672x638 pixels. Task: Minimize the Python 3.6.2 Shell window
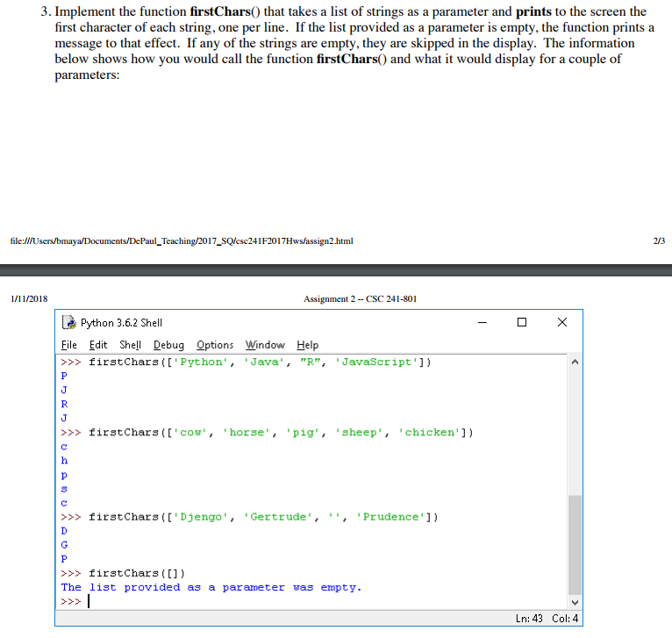[x=483, y=322]
